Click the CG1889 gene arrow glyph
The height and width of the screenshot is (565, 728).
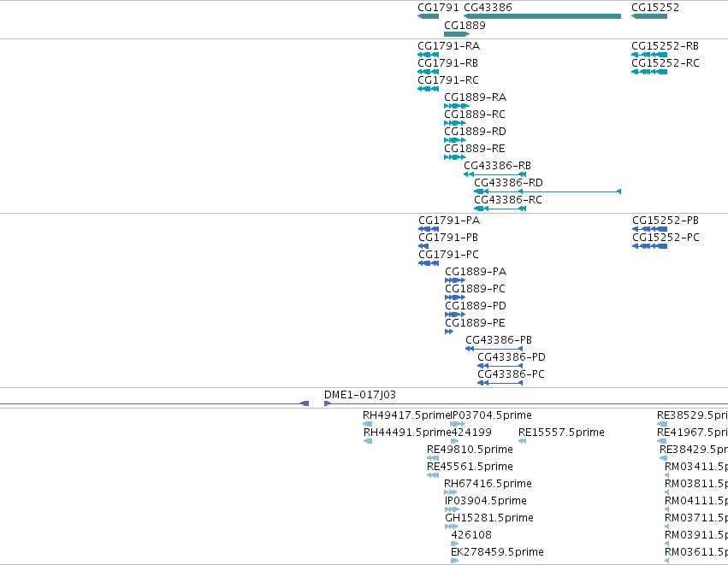(x=457, y=34)
